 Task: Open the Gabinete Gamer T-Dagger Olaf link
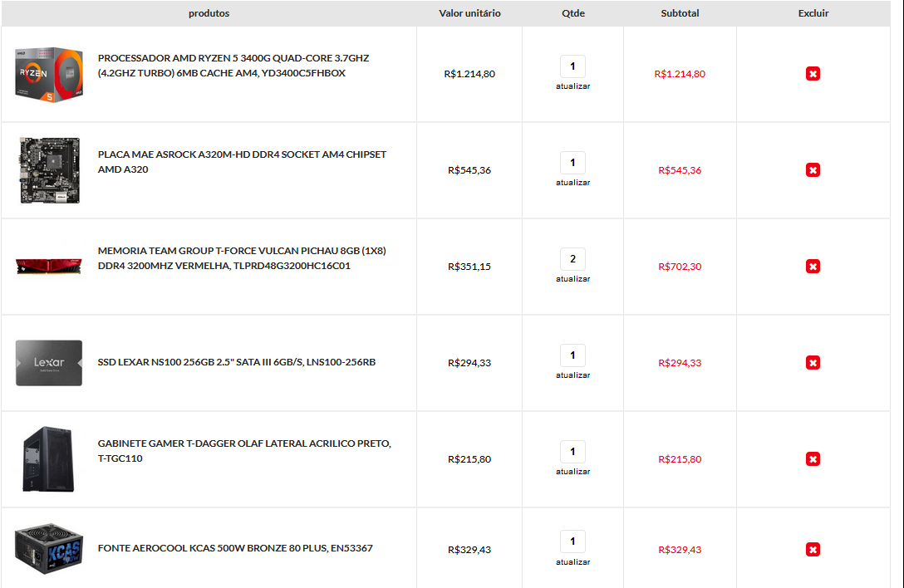(x=244, y=451)
